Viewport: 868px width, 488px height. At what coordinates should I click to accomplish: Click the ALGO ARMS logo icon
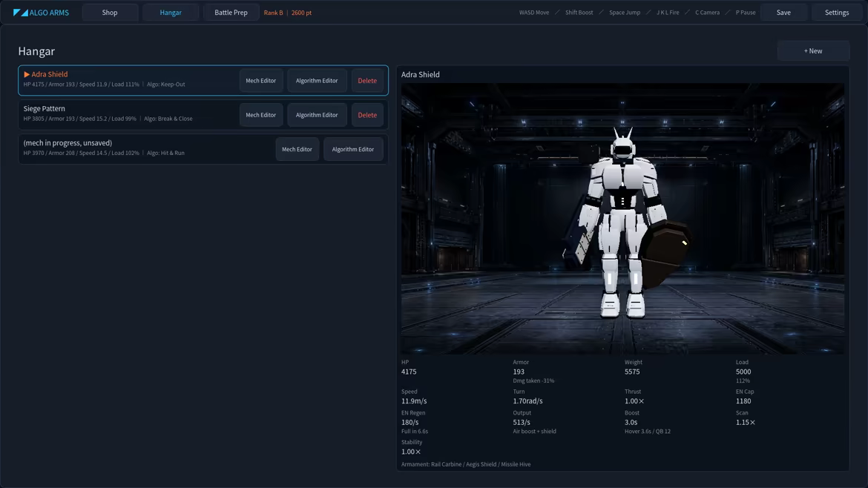click(21, 12)
